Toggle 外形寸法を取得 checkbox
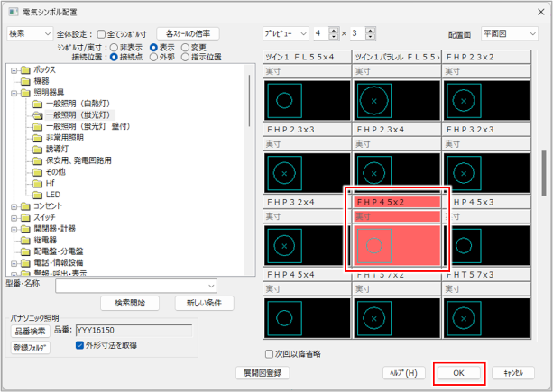The image size is (553, 392). coord(80,344)
